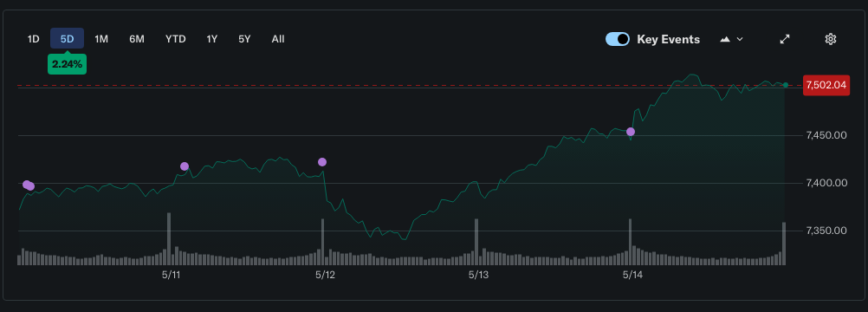The height and width of the screenshot is (312, 868).
Task: Click the 5/13 date label
Action: pos(479,275)
